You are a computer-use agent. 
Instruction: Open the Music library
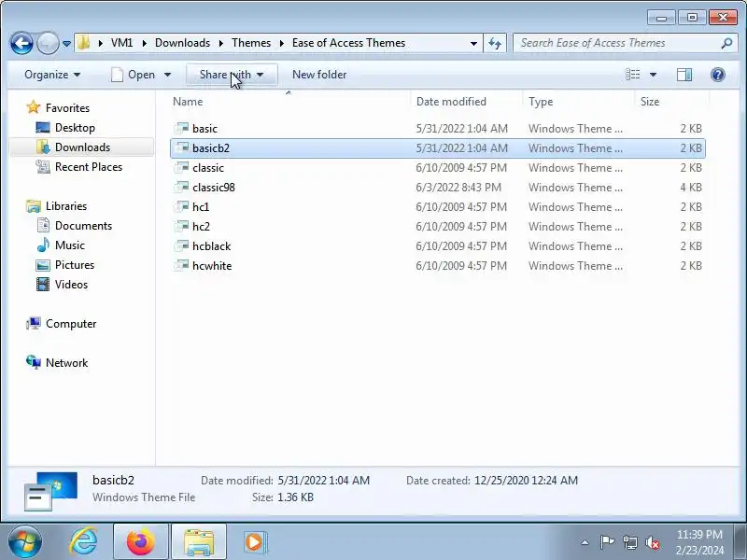pos(69,245)
